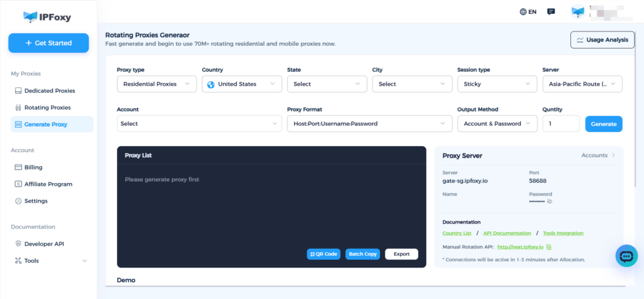Open the Usage Analysis button

coord(602,40)
